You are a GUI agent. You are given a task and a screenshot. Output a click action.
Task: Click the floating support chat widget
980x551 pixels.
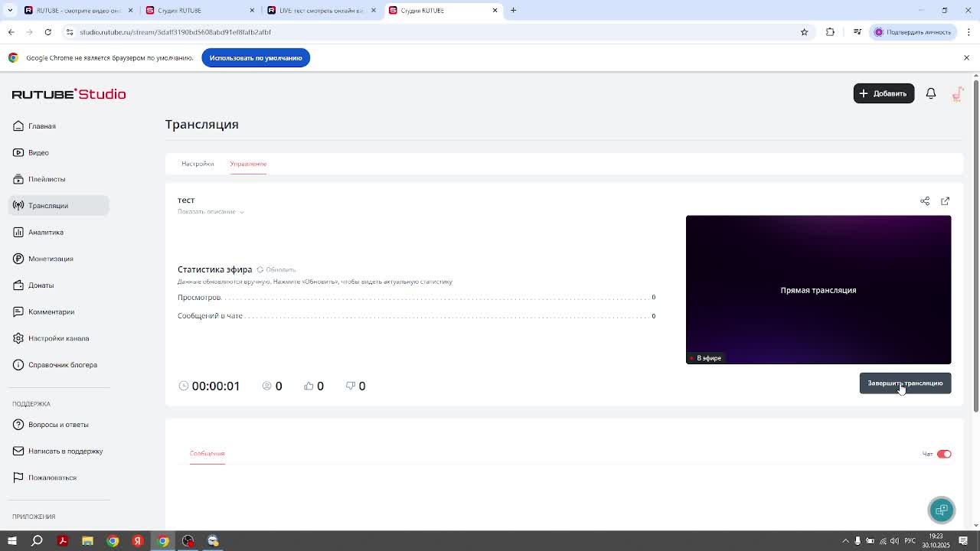(x=942, y=510)
